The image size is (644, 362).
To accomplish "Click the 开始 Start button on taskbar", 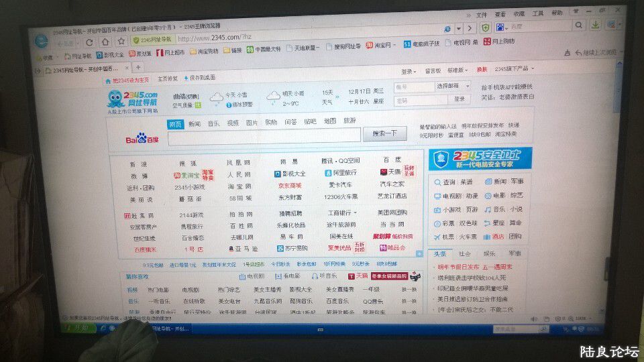I will coord(78,328).
